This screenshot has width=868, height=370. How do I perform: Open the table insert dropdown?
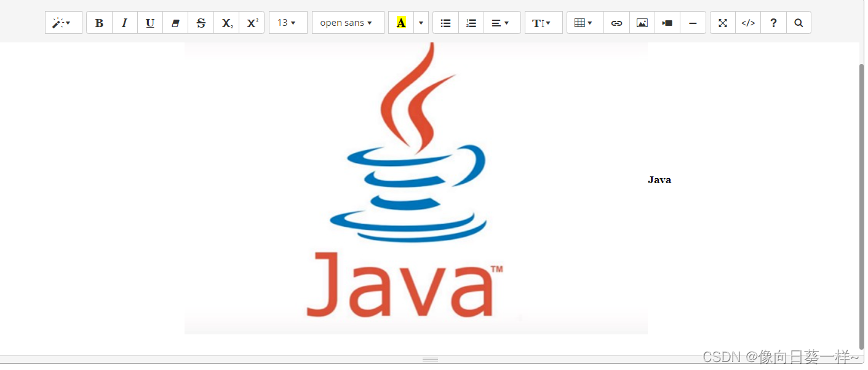click(585, 23)
